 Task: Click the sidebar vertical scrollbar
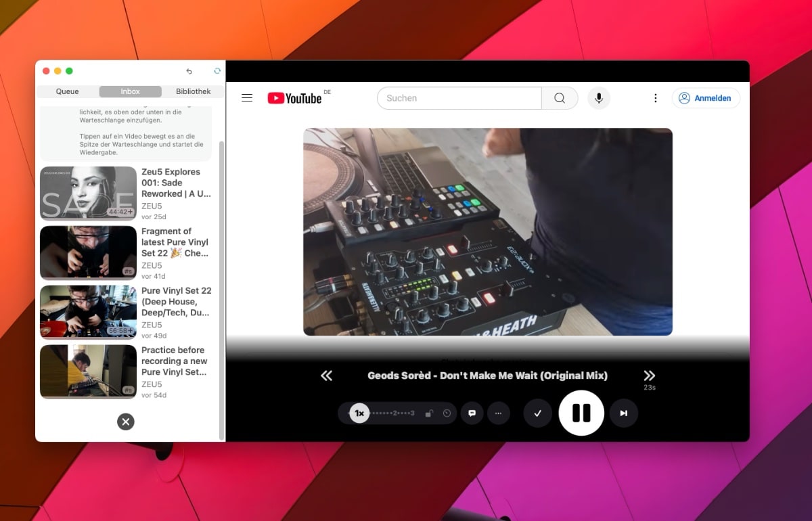point(222,291)
